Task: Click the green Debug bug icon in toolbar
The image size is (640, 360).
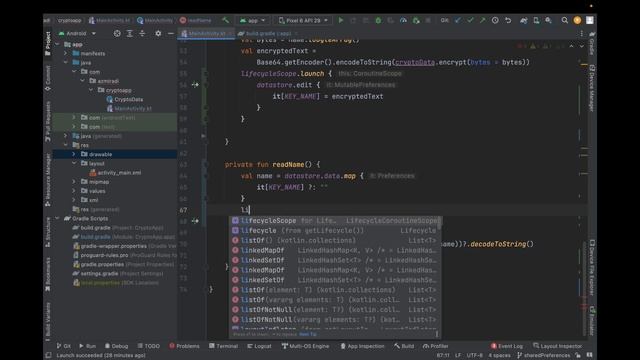Action: click(378, 20)
